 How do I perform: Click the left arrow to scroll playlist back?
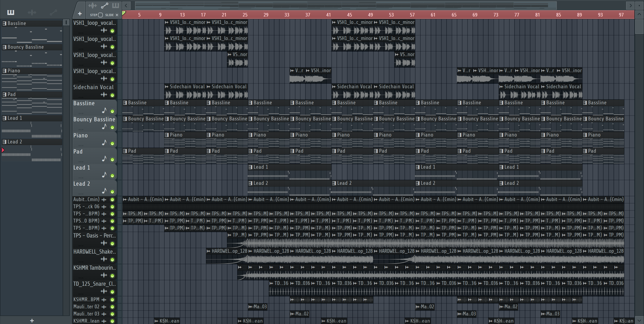(x=126, y=5)
